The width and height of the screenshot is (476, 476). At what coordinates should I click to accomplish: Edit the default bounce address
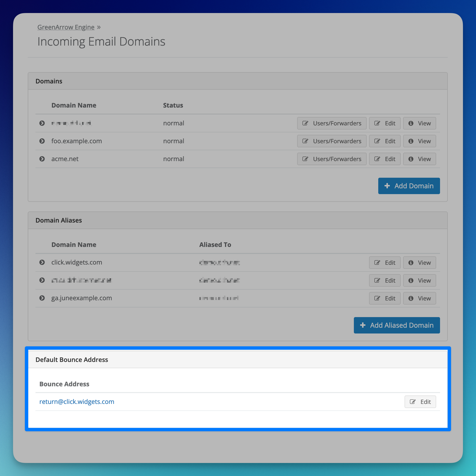(x=420, y=402)
